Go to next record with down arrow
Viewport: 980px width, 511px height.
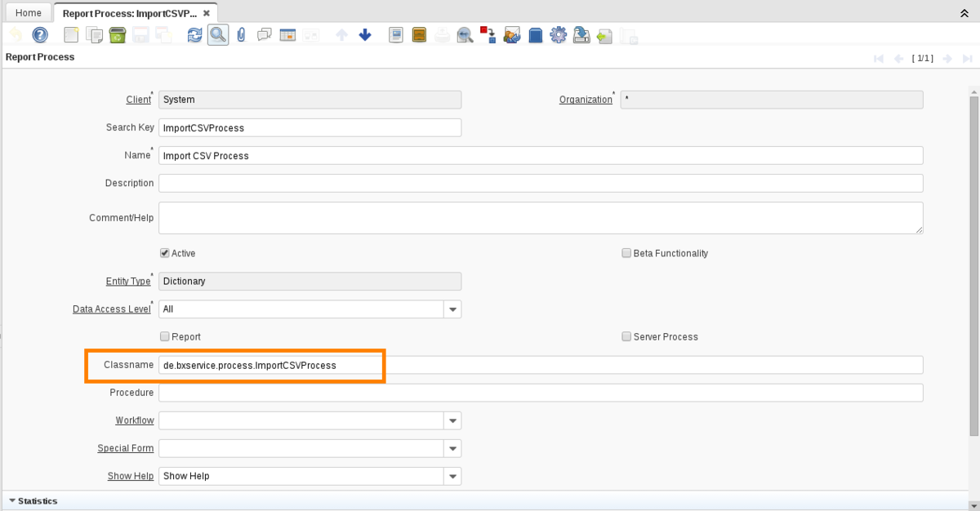365,35
